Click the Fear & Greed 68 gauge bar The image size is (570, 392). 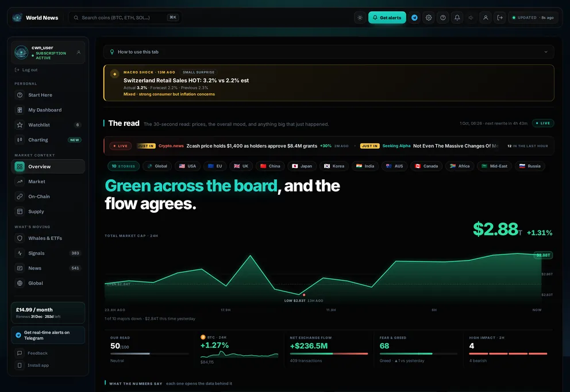(418, 353)
